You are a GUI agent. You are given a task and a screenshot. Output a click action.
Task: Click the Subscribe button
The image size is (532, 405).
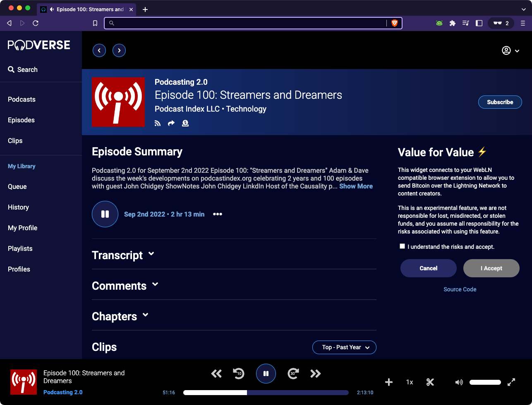click(500, 102)
